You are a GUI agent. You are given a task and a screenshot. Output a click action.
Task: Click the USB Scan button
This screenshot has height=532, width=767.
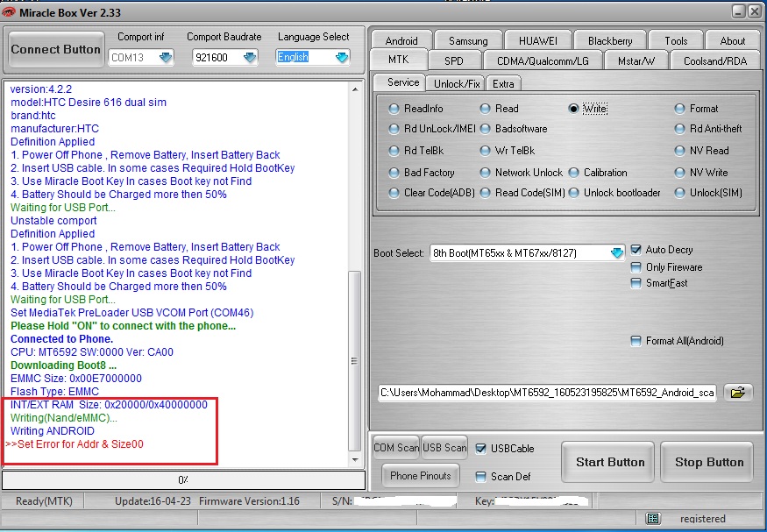(444, 447)
